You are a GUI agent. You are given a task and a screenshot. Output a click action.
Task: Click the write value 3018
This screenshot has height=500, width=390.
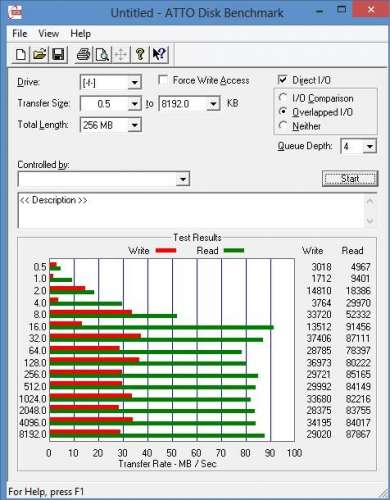(321, 267)
